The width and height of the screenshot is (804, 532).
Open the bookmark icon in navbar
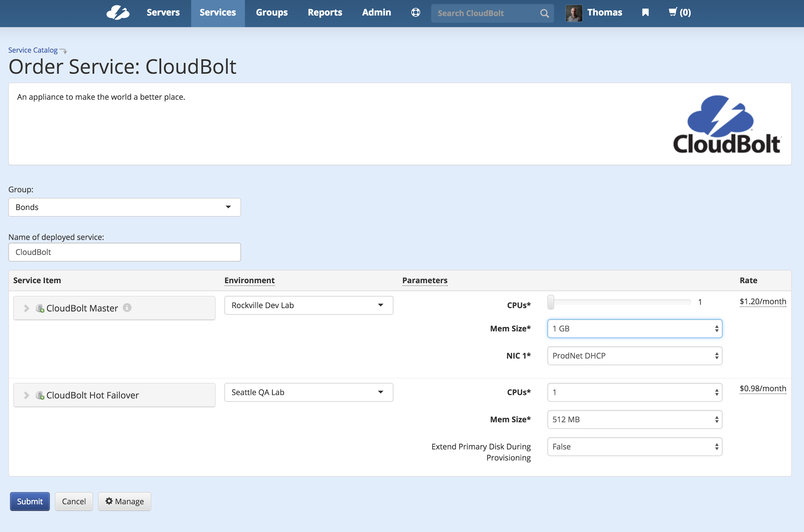645,13
